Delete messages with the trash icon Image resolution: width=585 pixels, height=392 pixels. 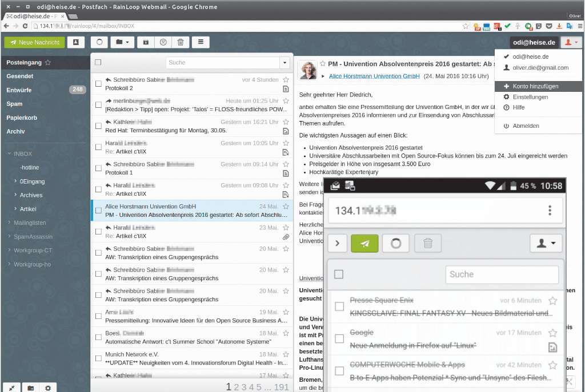tap(181, 42)
